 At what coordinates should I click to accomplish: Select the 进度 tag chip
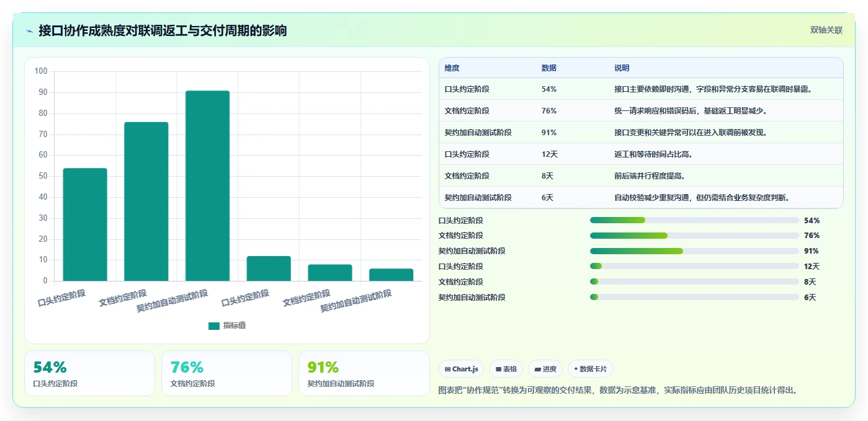pos(545,369)
